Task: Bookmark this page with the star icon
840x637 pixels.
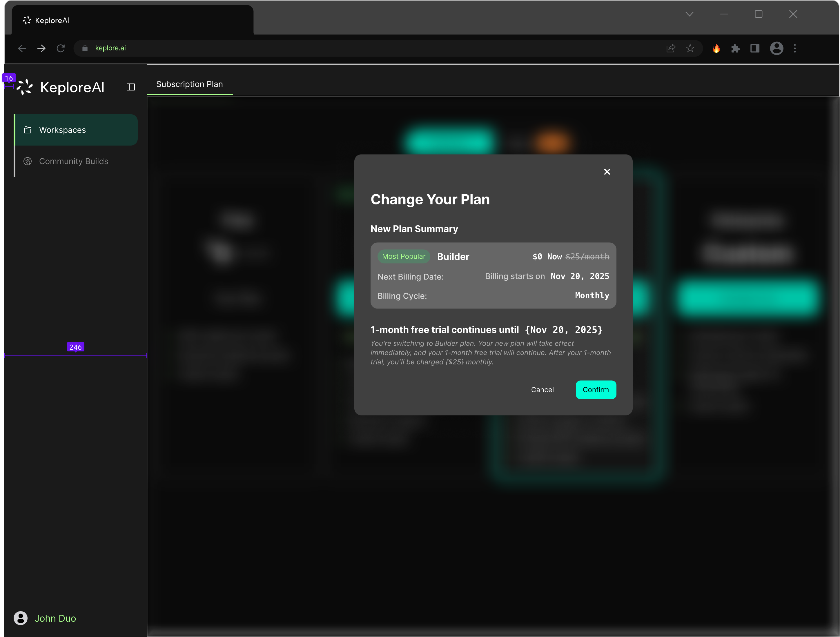Action: (690, 48)
